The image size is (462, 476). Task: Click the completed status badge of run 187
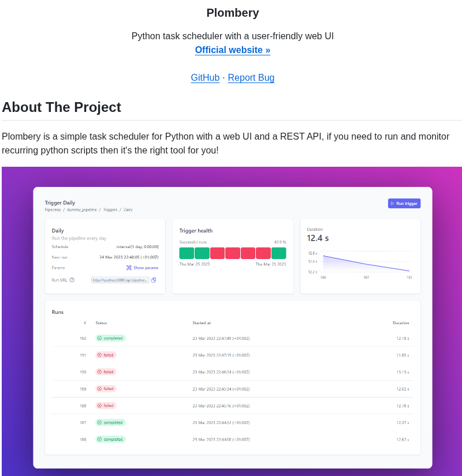[x=110, y=422]
